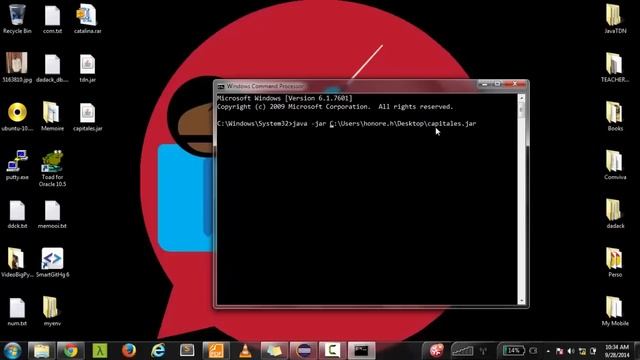Click the 'Microsoft Windows [Version 6.1.7601]' line
The image size is (640, 360).
point(284,98)
